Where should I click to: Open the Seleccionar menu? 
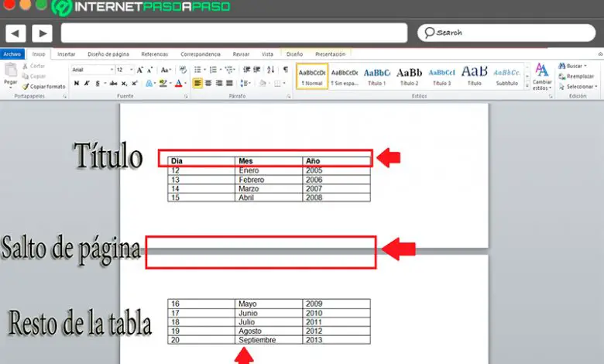tap(578, 87)
